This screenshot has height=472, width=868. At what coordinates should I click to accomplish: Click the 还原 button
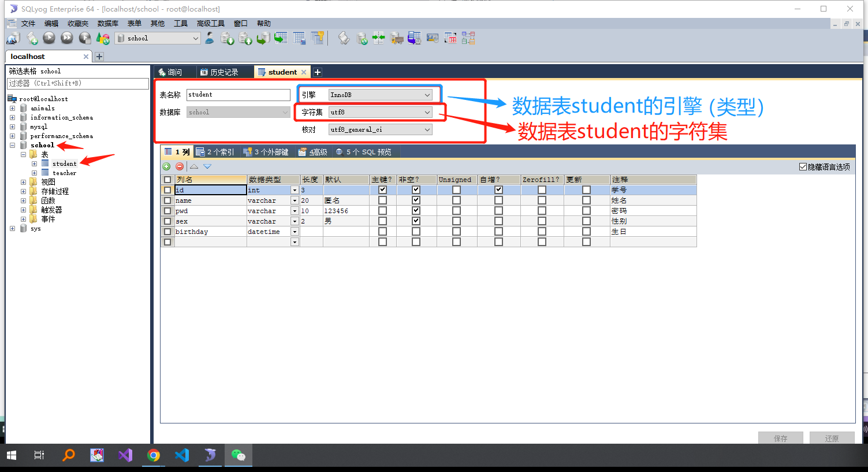coord(832,438)
